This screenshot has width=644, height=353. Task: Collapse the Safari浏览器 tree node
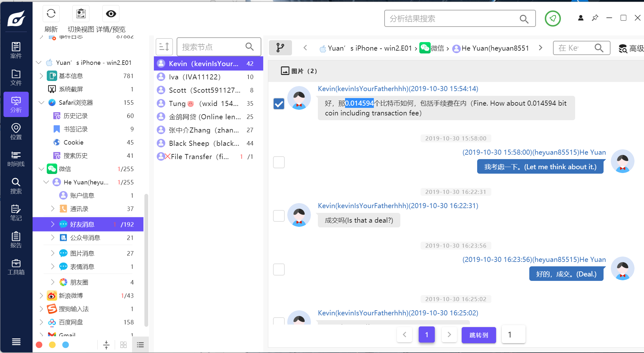pyautogui.click(x=41, y=102)
